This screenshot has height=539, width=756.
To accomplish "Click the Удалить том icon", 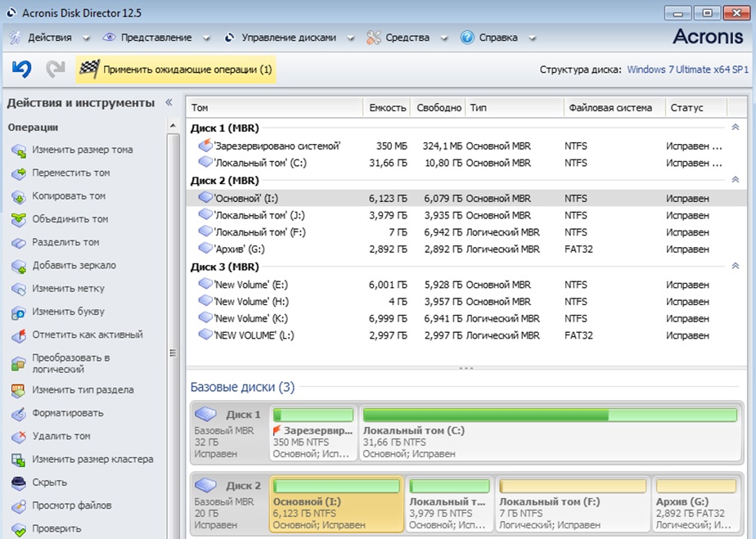I will coord(18,437).
